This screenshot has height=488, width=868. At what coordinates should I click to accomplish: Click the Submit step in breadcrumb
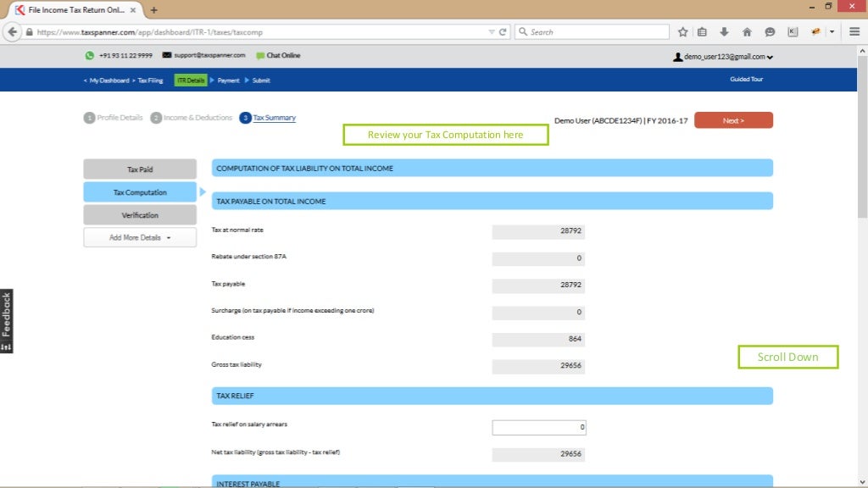tap(261, 80)
